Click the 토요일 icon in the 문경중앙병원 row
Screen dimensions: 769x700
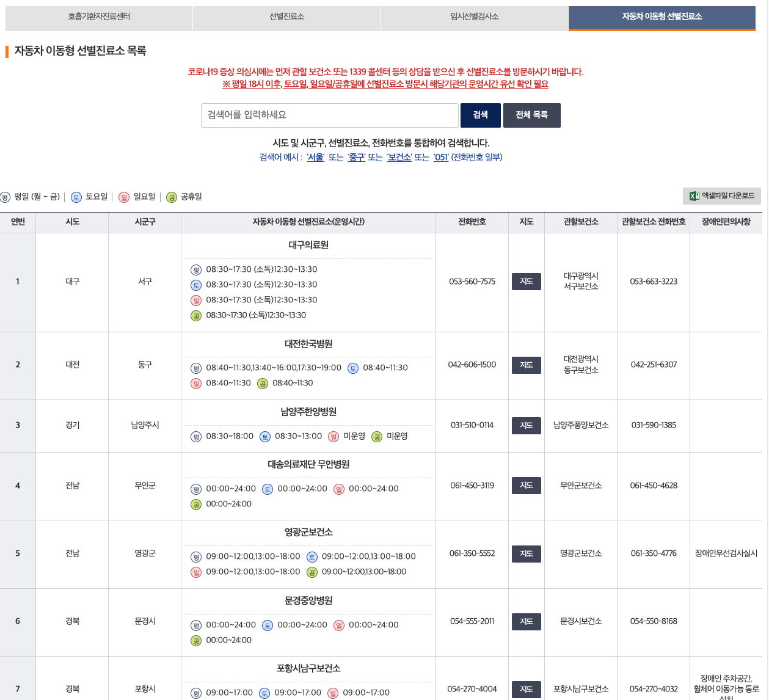tap(268, 625)
